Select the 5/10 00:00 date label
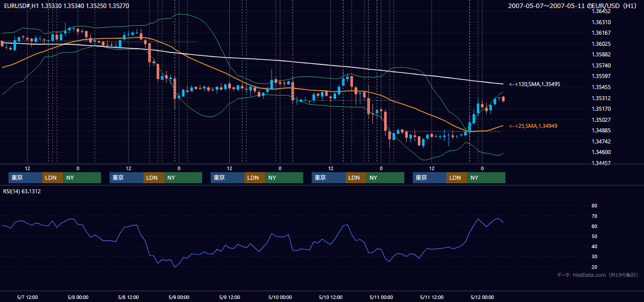Viewport: 644px width, 302px height. [x=280, y=297]
